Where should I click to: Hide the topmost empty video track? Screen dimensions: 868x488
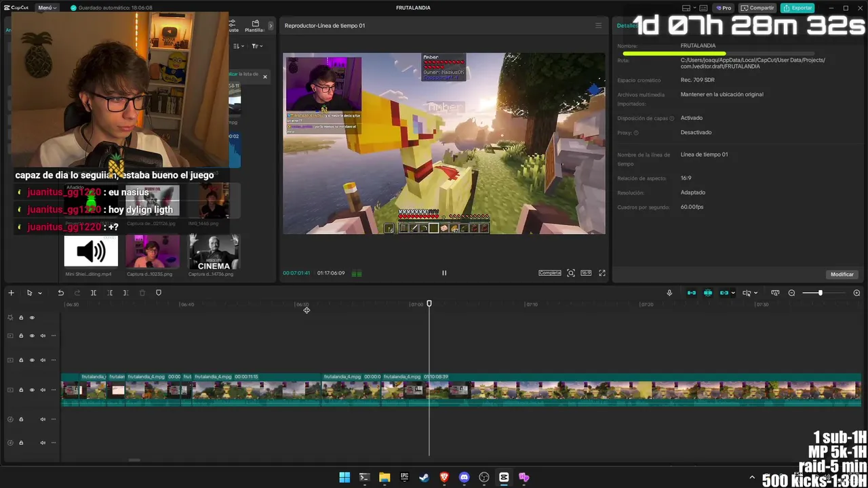tap(32, 335)
